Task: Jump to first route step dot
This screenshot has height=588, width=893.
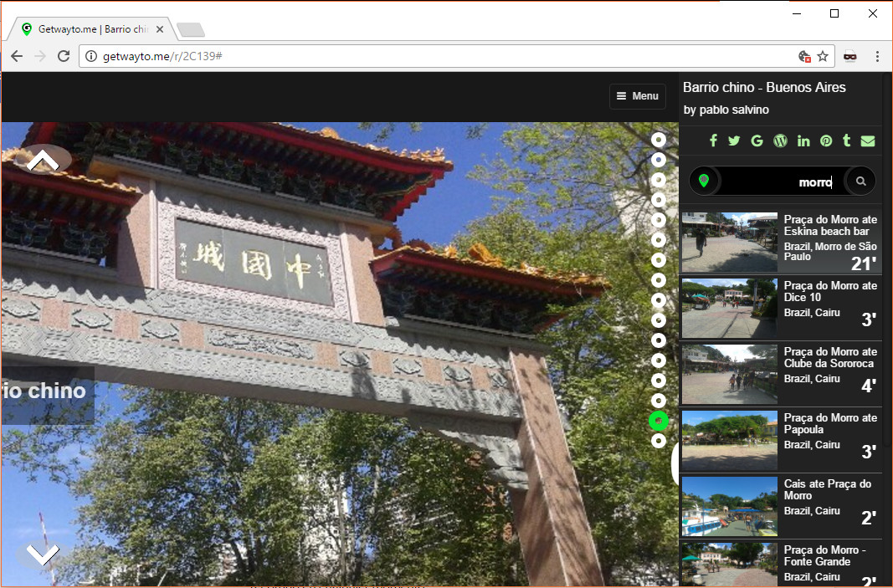Action: click(659, 140)
